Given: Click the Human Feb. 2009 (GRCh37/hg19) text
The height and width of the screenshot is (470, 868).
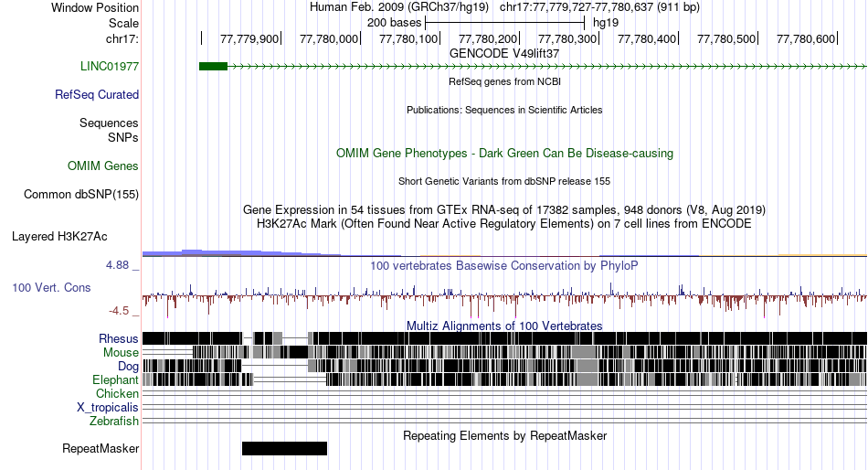Looking at the screenshot, I should click(399, 7).
